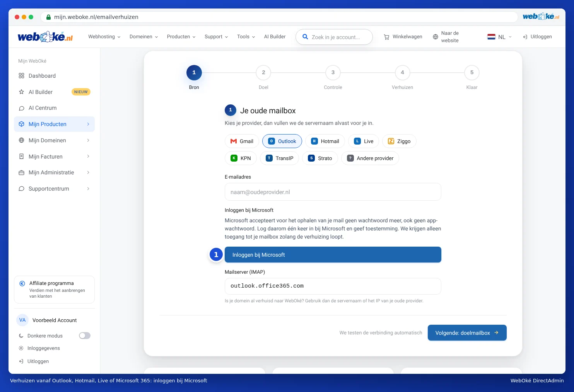Select Outlook as provider

tap(282, 141)
